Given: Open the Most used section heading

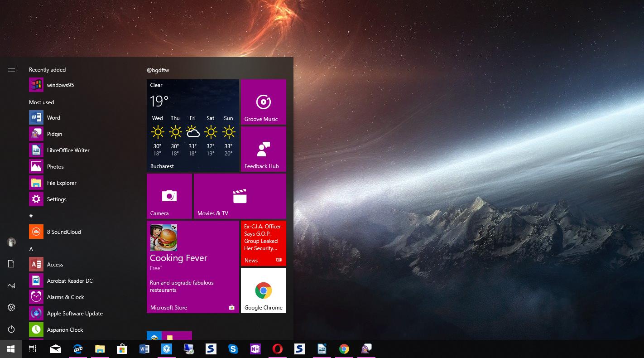Looking at the screenshot, I should (x=42, y=102).
